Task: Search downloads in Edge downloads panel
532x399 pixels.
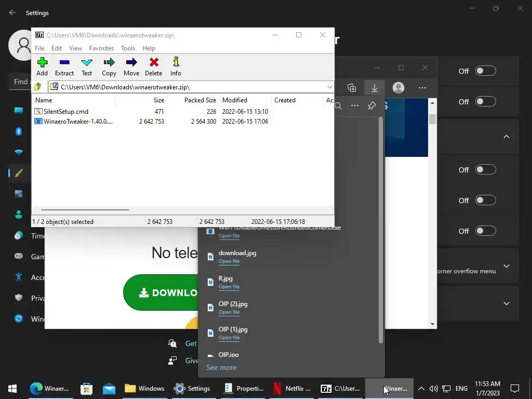Action: pos(338,106)
